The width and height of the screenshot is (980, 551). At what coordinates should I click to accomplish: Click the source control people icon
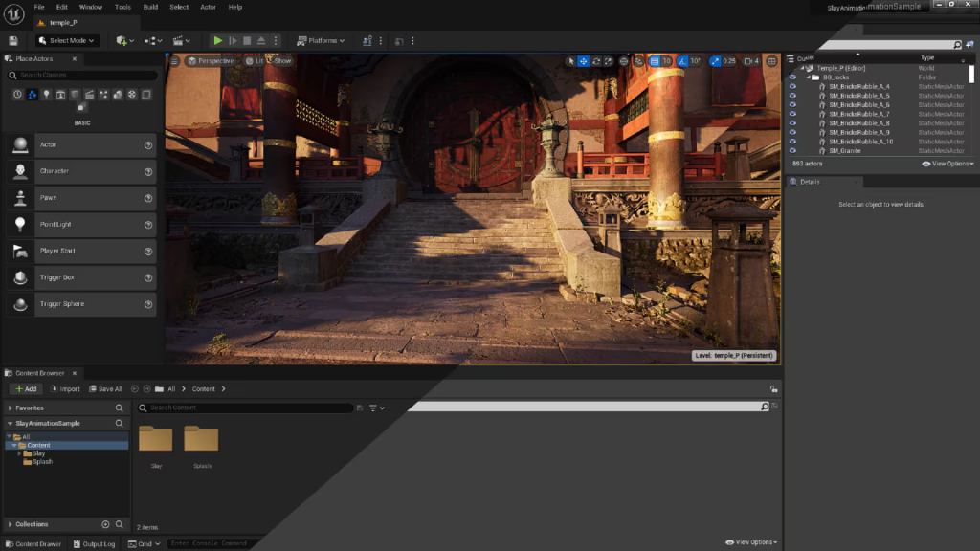(367, 40)
